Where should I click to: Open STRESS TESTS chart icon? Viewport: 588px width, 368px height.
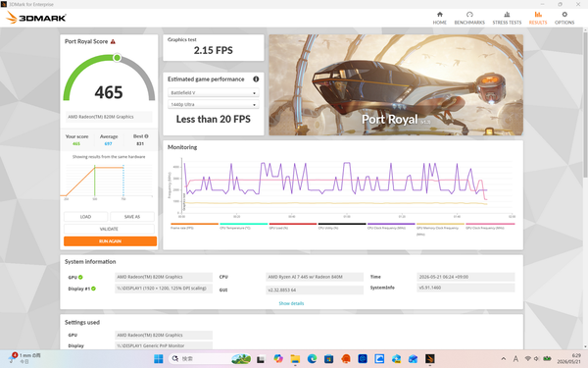507,15
